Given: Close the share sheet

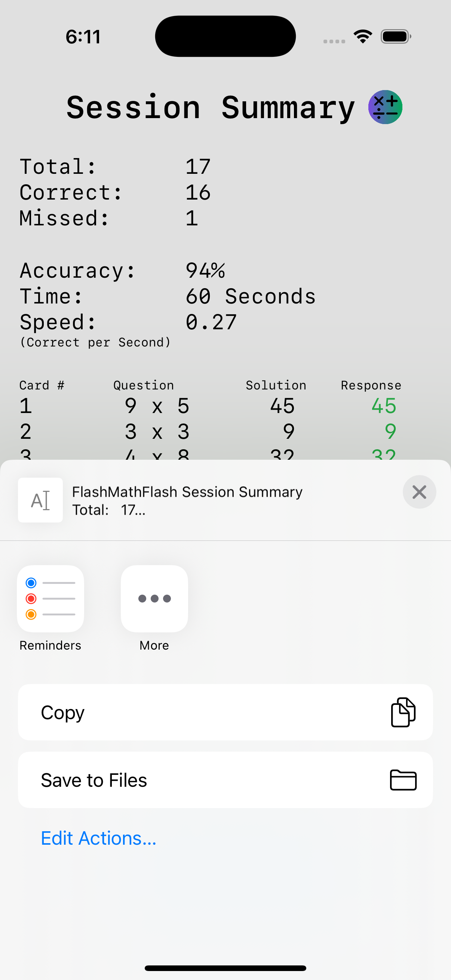Looking at the screenshot, I should click(419, 492).
